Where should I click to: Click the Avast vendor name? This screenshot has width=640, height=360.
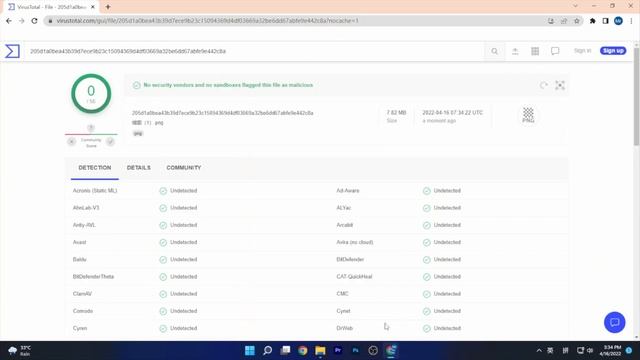coord(80,242)
